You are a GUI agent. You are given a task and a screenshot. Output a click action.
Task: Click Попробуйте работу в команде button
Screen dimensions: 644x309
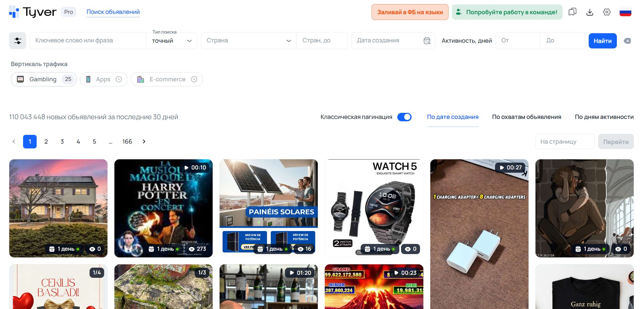coord(507,12)
